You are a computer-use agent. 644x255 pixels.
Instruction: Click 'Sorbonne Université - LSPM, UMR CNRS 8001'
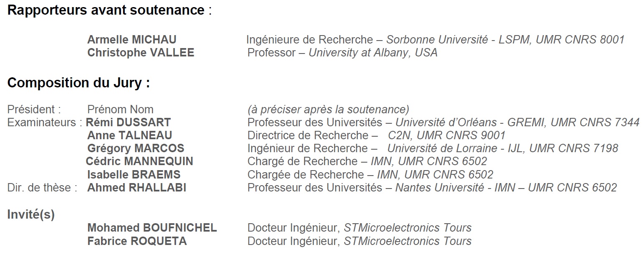(x=505, y=40)
